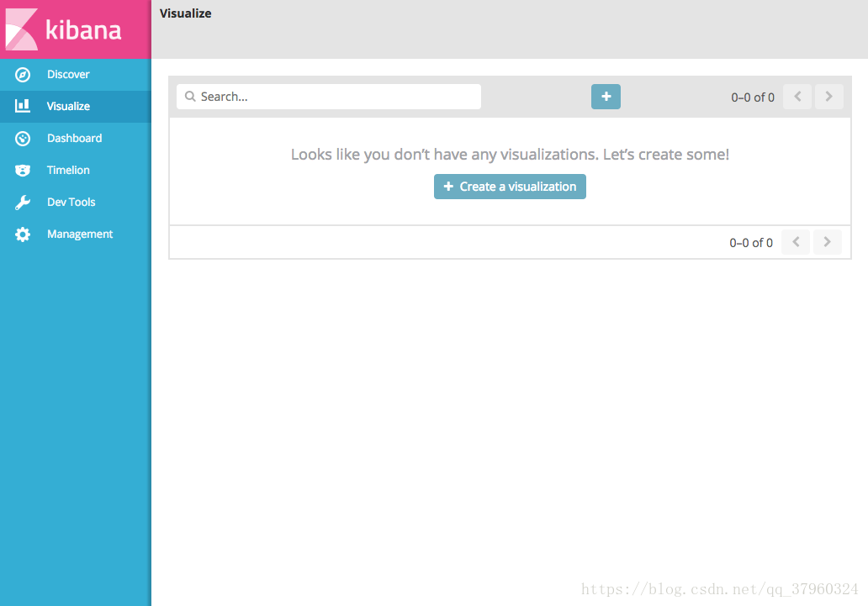Click 'Looks like you don't have any visualizations' message
Image resolution: width=868 pixels, height=606 pixels.
click(x=510, y=155)
